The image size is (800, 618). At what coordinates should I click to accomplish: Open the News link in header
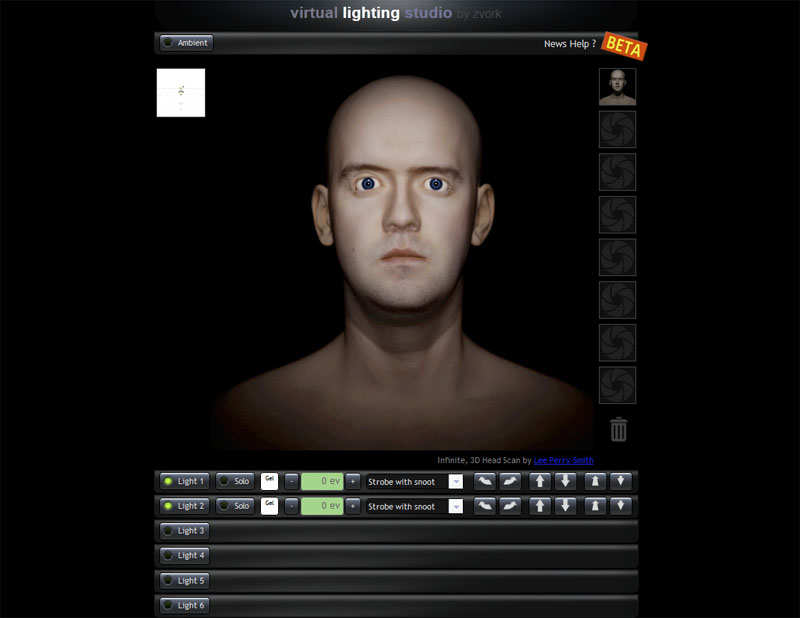coord(555,44)
